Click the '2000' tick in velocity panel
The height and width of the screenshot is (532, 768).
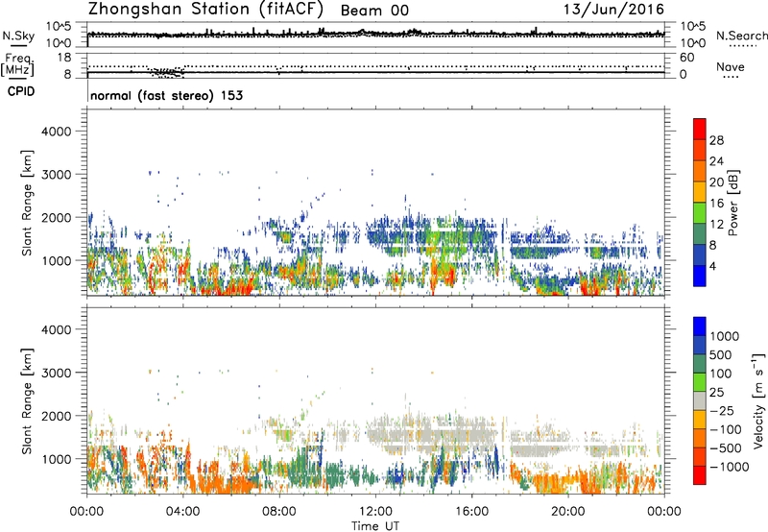click(56, 416)
